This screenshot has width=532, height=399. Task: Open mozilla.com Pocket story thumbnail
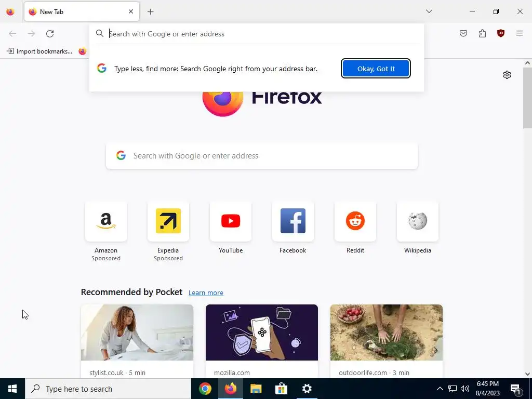262,332
